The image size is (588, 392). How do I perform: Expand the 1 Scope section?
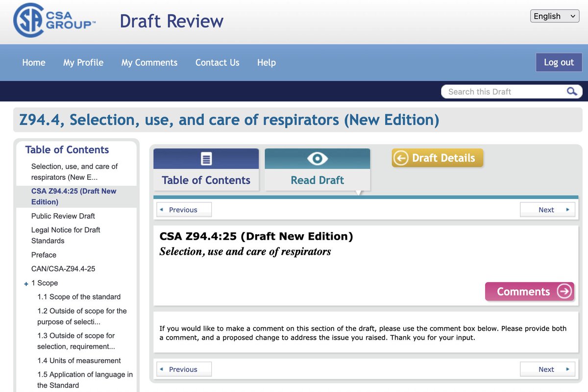(25, 283)
